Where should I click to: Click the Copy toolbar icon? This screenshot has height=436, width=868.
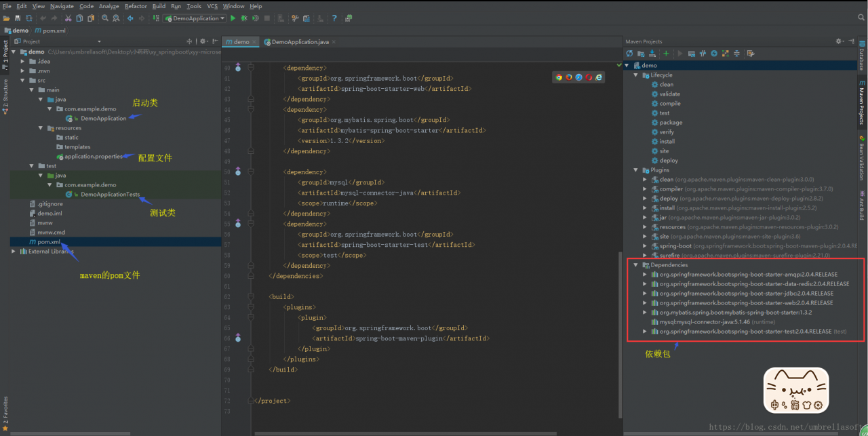click(80, 18)
